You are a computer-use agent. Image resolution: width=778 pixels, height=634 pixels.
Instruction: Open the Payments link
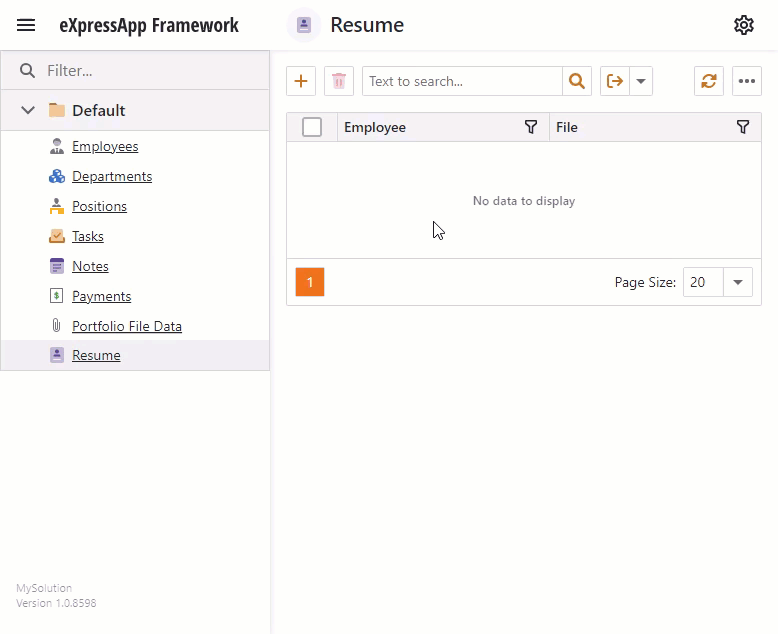pyautogui.click(x=101, y=296)
